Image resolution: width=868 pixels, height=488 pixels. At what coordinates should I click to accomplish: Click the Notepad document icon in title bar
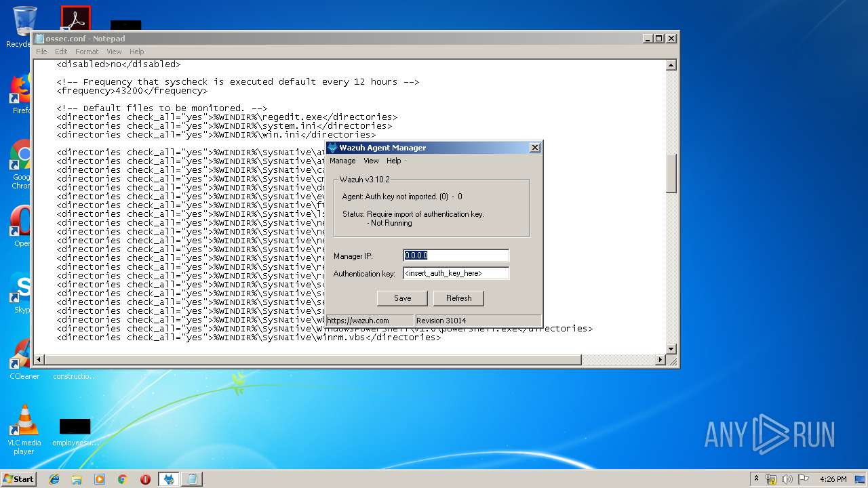coord(40,39)
